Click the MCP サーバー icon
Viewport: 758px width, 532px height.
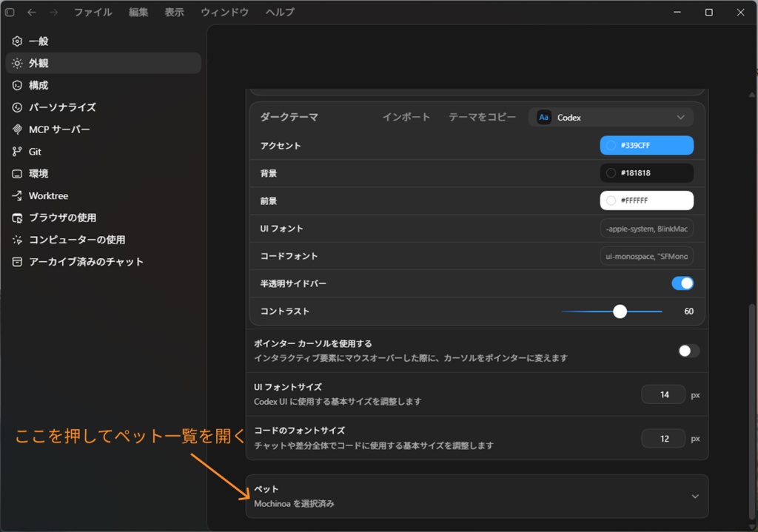click(x=17, y=129)
